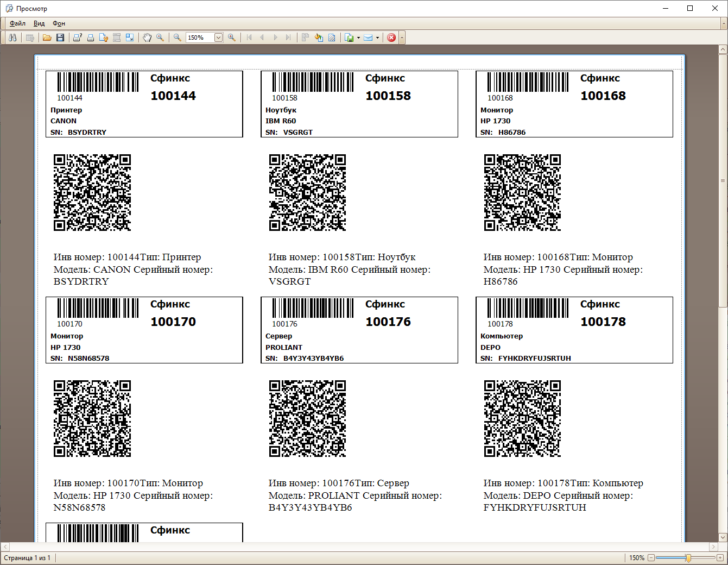The height and width of the screenshot is (565, 728).
Task: Open the Файл menu
Action: pos(17,23)
